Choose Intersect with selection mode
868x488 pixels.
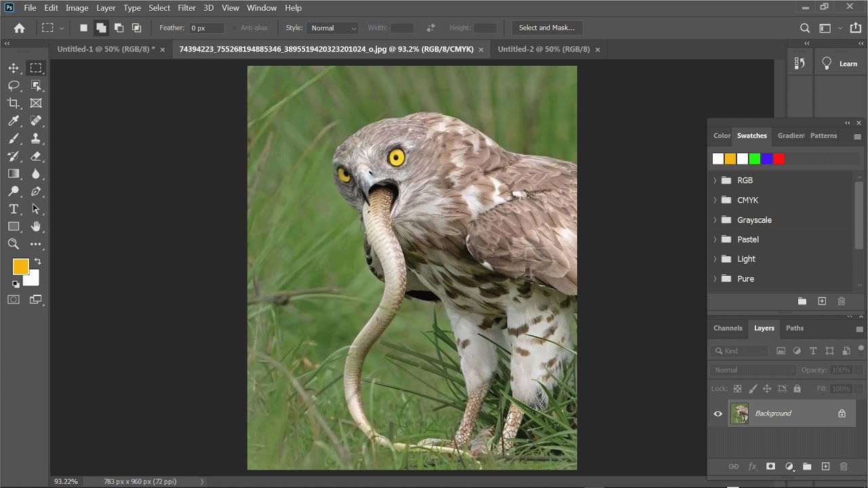pos(136,28)
